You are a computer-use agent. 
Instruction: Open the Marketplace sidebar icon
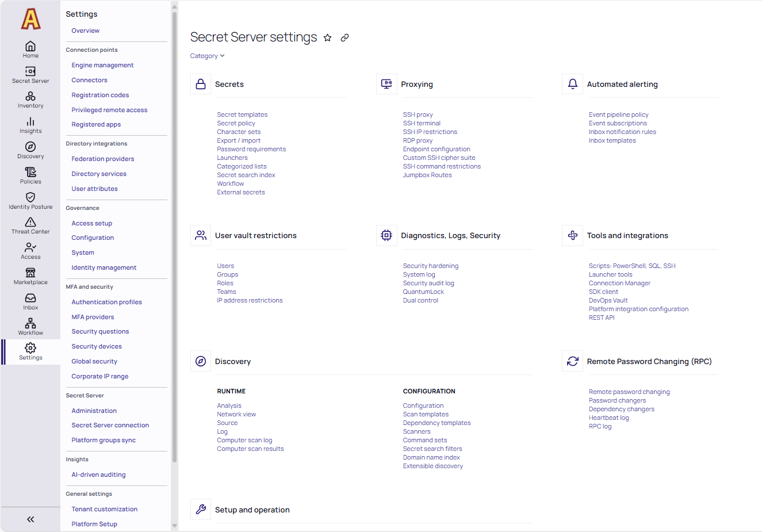tap(30, 274)
